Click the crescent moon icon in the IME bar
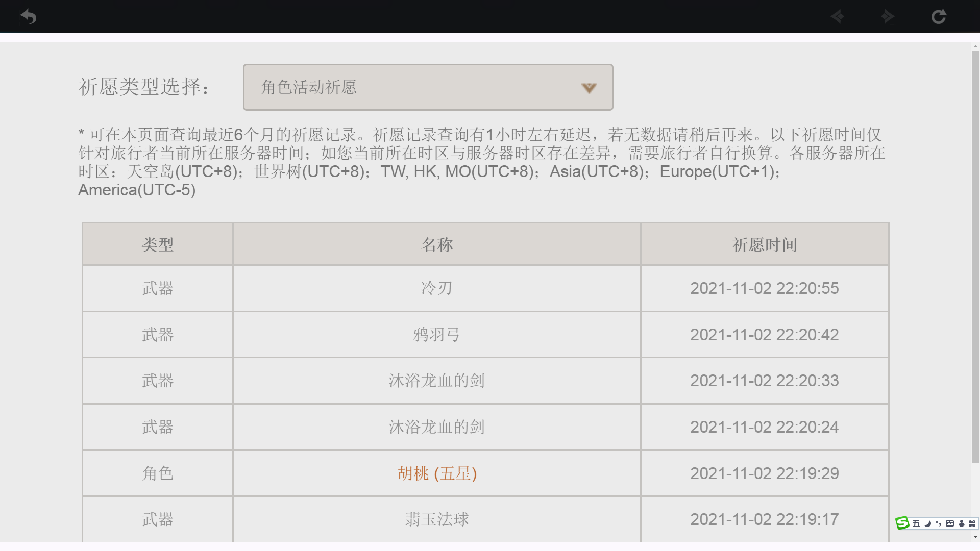The image size is (980, 551). [x=927, y=523]
